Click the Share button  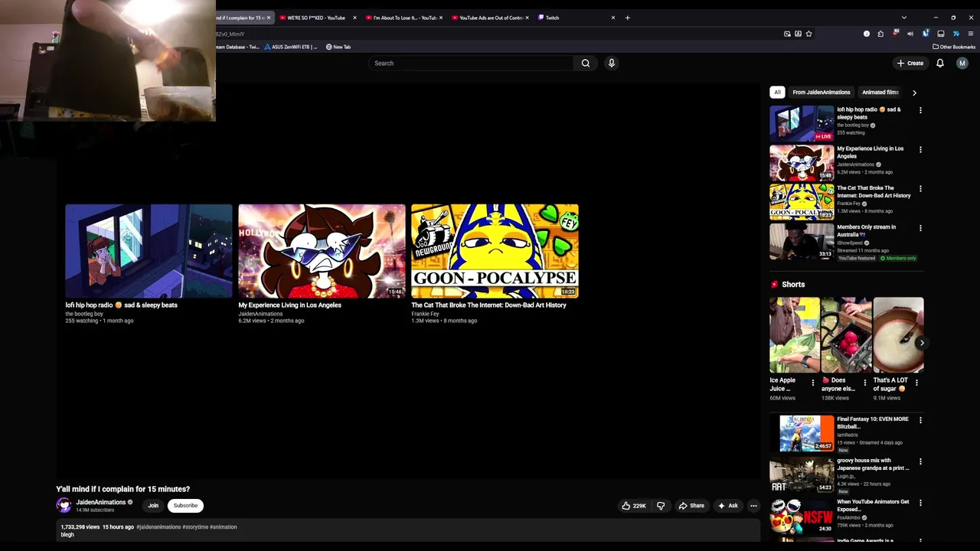coord(691,505)
